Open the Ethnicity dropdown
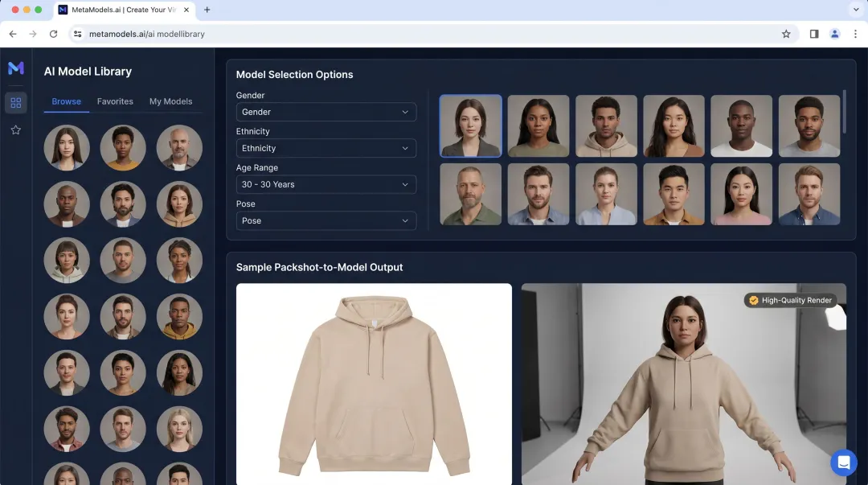Viewport: 868px width, 485px height. 326,148
